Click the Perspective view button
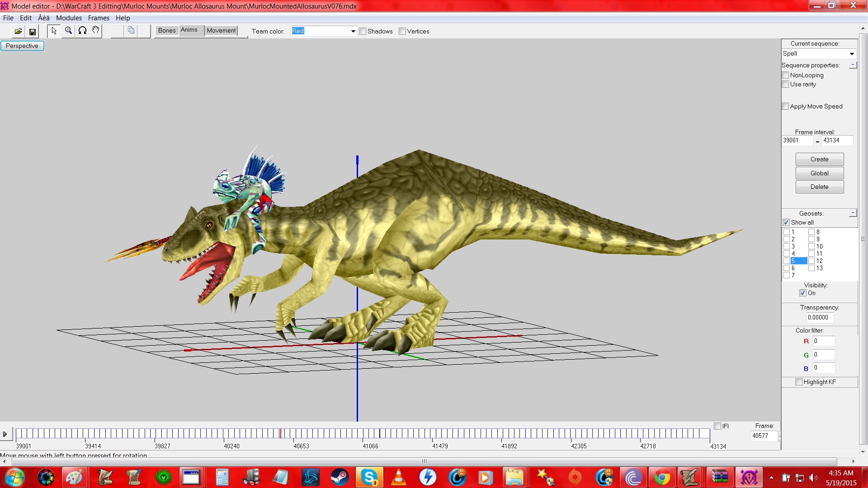Viewport: 868px width, 488px height. point(22,46)
